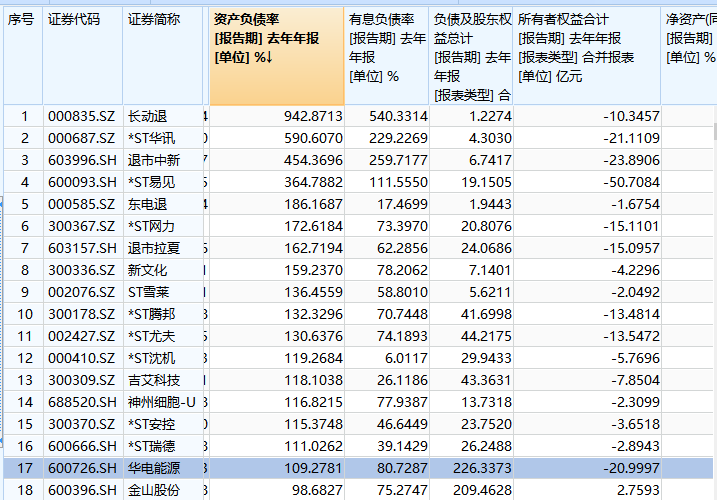The width and height of the screenshot is (717, 500).
Task: Select the 证券简称 column header
Action: click(x=154, y=20)
